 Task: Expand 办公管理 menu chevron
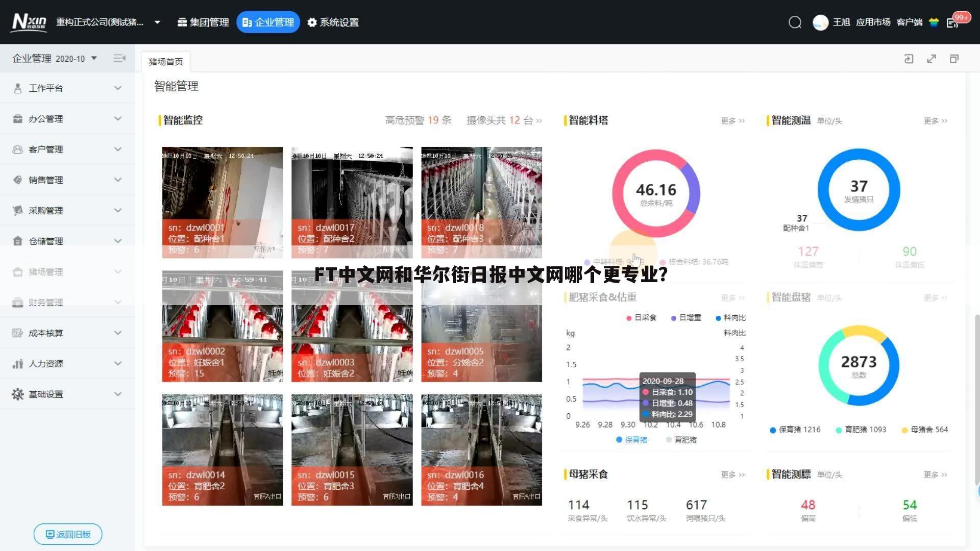tap(118, 119)
